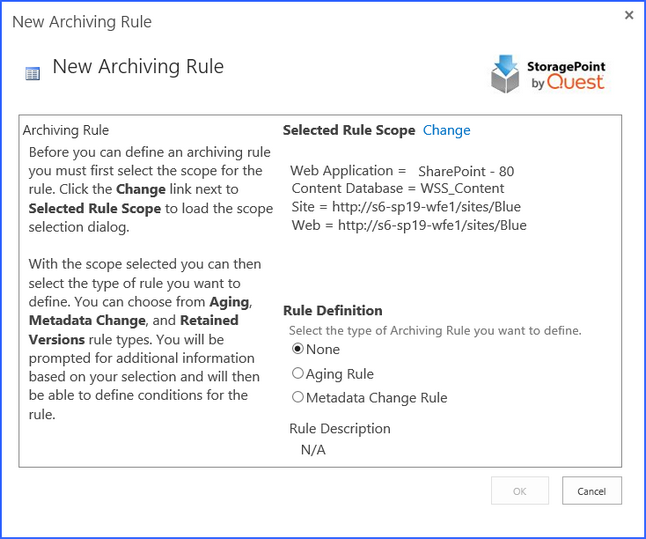Click the Archiving Rule label in left panel
This screenshot has height=539, width=646.
click(66, 130)
